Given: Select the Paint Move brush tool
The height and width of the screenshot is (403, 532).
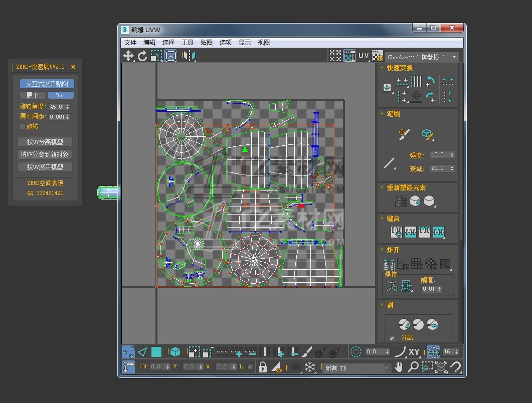Looking at the screenshot, I should [404, 134].
